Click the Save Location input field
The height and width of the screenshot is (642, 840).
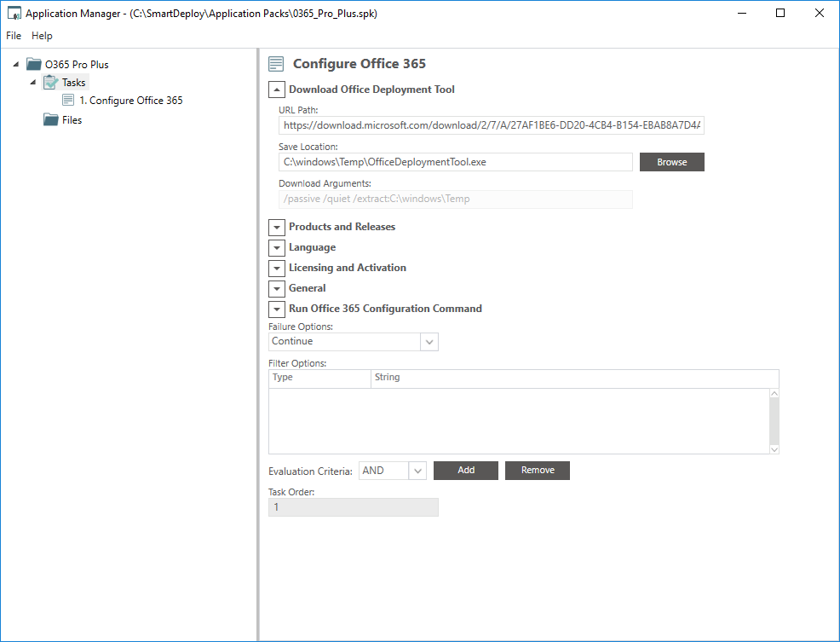click(456, 162)
